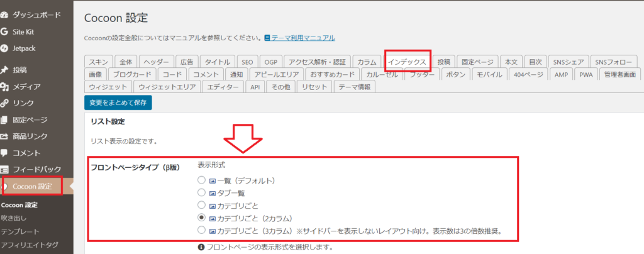Select カテゴリごと（3カラム） radio option
Image resolution: width=644 pixels, height=254 pixels.
click(201, 230)
